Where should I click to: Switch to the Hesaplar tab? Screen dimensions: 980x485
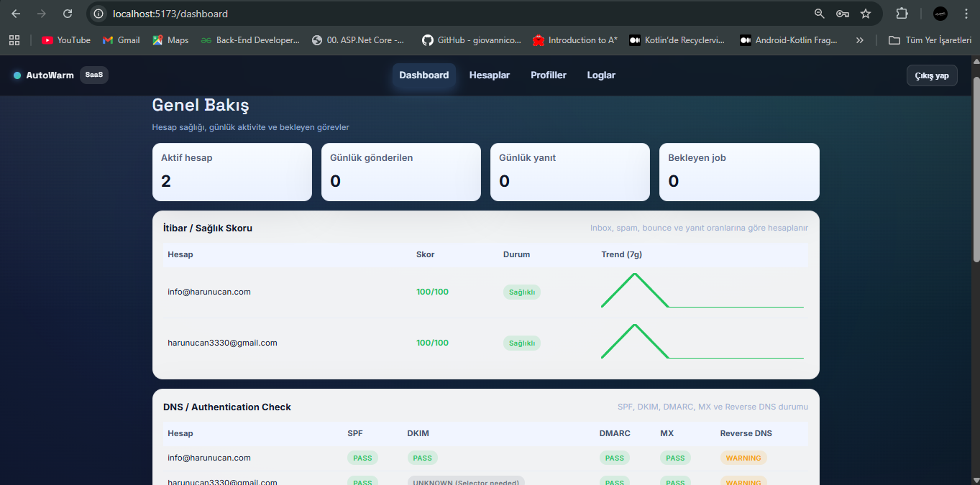490,75
